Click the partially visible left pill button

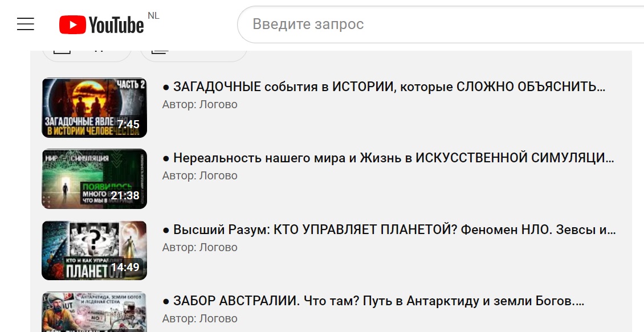tap(87, 54)
